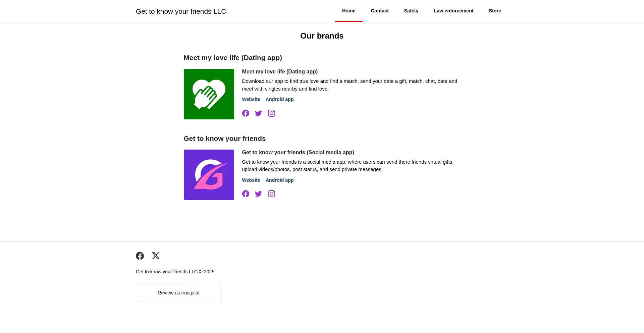
Task: Open Instagram icon for Get to know your friends app
Action: [271, 194]
